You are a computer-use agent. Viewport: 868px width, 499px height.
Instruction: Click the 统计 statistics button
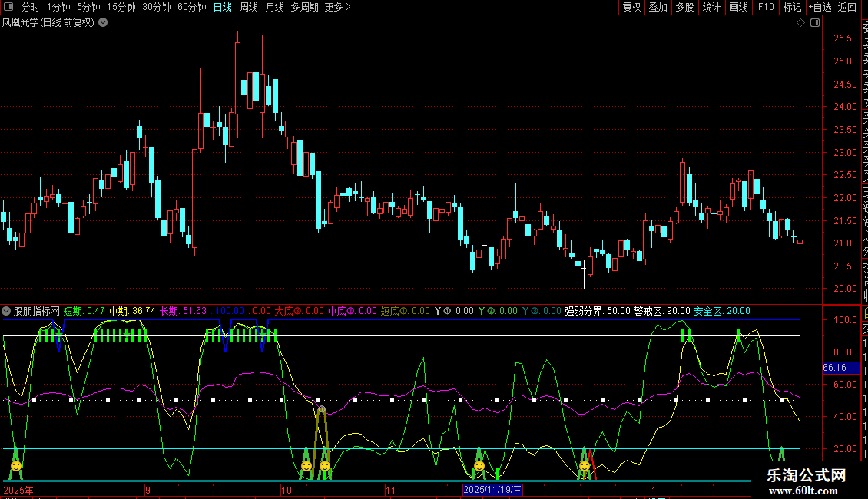[x=711, y=8]
